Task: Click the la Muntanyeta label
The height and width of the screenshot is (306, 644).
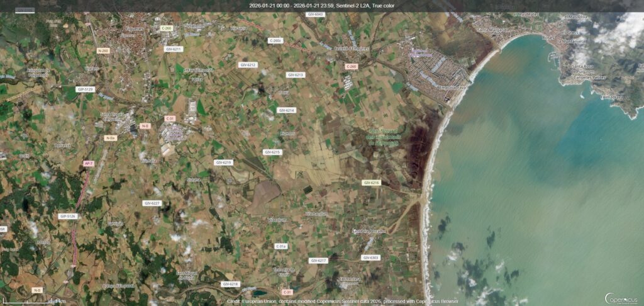Action: pyautogui.click(x=571, y=42)
